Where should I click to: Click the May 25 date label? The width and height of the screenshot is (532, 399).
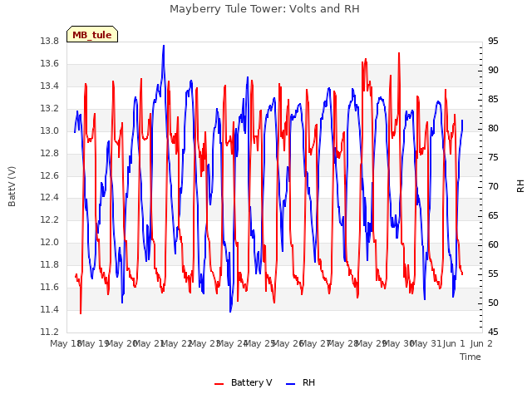point(259,343)
